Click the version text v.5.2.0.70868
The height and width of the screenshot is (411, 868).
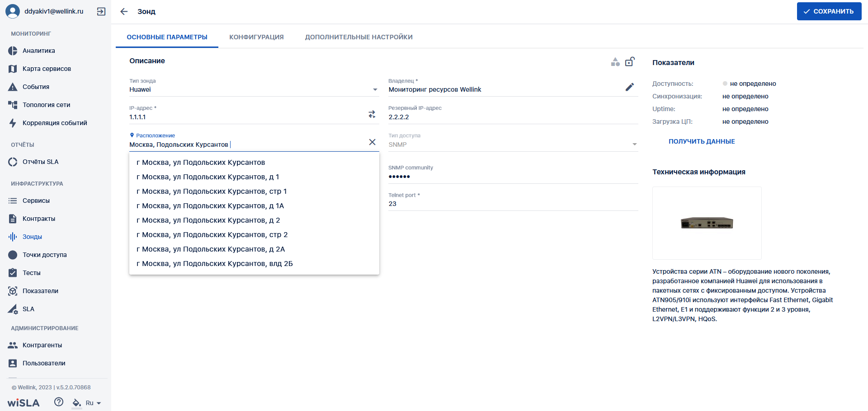(x=73, y=388)
